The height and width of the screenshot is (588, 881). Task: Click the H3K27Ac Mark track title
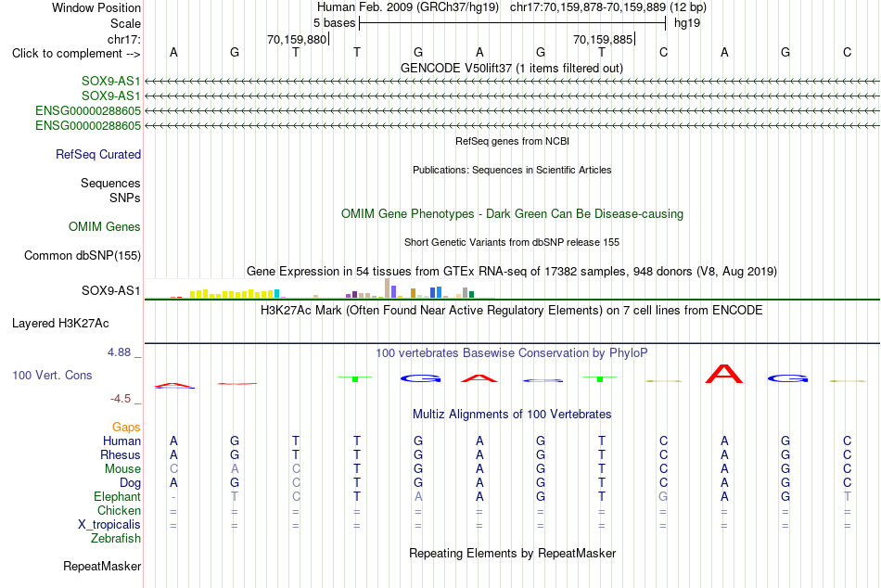[511, 311]
